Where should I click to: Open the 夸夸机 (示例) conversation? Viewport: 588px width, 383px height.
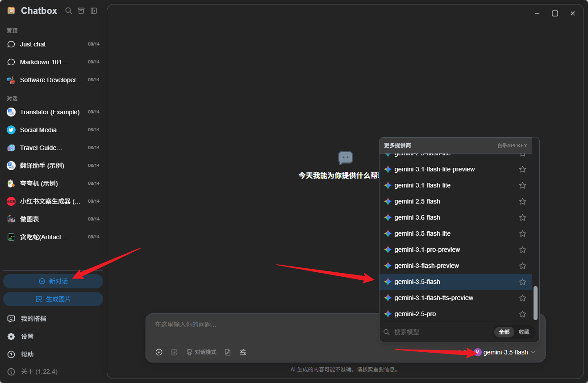[53, 183]
